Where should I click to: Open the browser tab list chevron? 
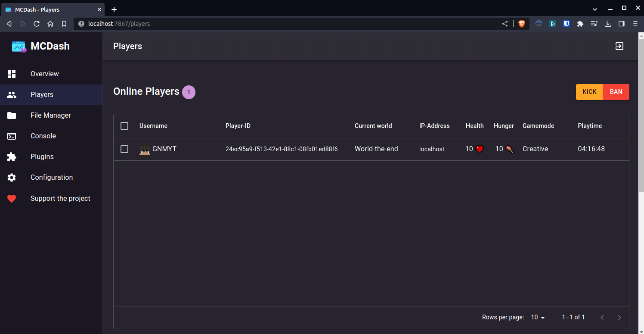click(x=595, y=9)
